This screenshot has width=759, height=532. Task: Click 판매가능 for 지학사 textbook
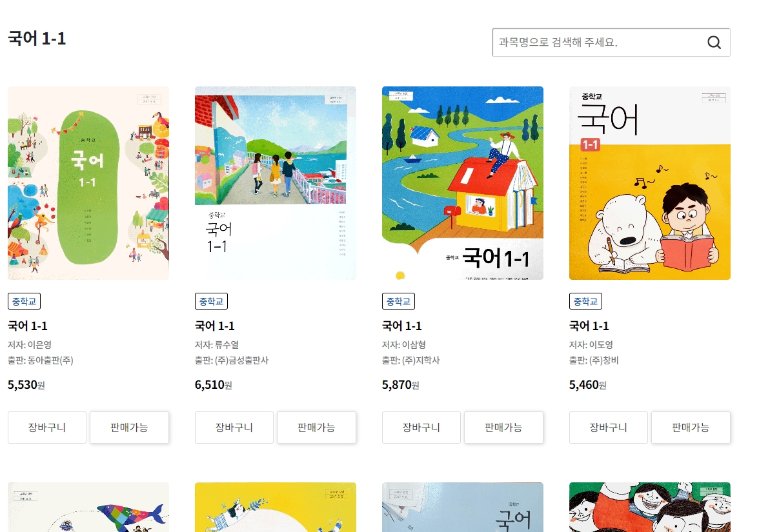coord(503,428)
